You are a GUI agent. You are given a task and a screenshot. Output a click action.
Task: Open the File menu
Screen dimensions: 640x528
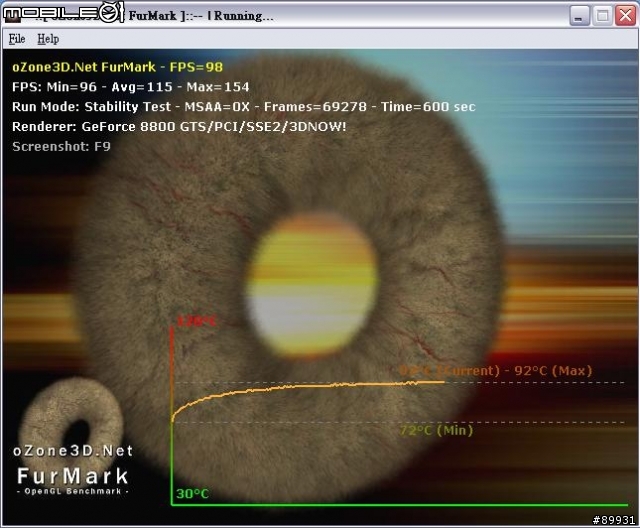pyautogui.click(x=17, y=39)
